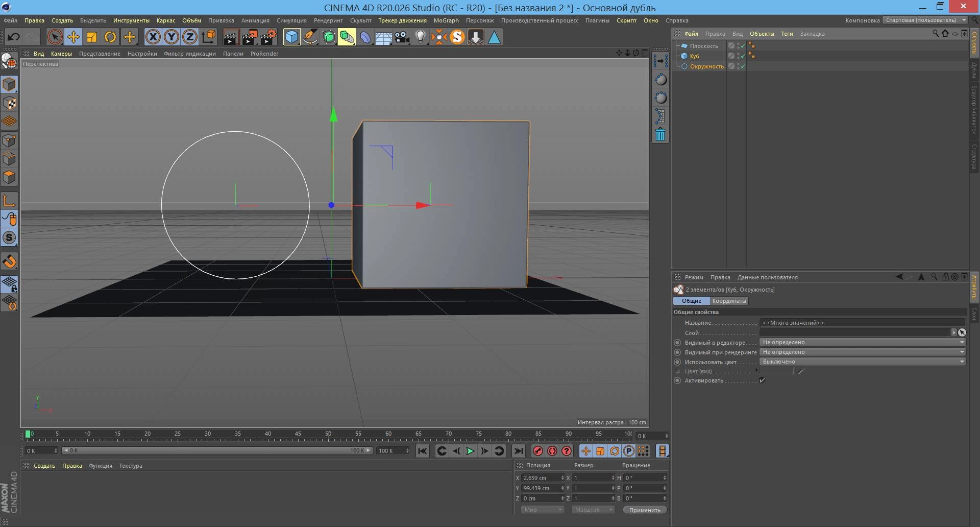Activate the Rotate tool
The image size is (980, 527).
tap(110, 37)
